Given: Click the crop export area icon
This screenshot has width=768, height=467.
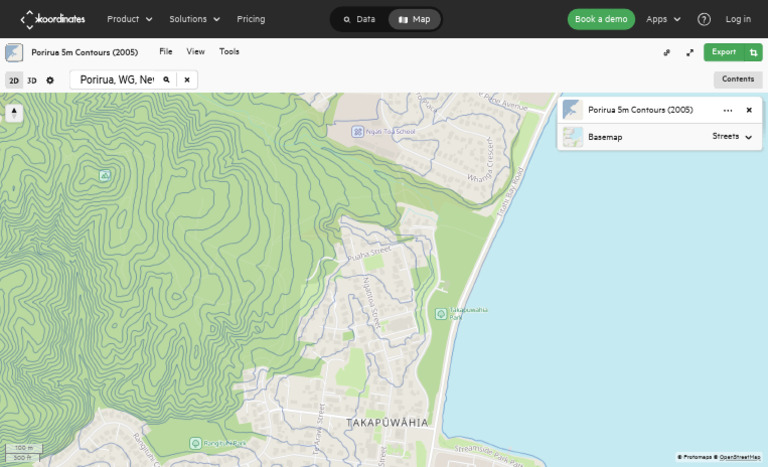Looking at the screenshot, I should pos(753,52).
